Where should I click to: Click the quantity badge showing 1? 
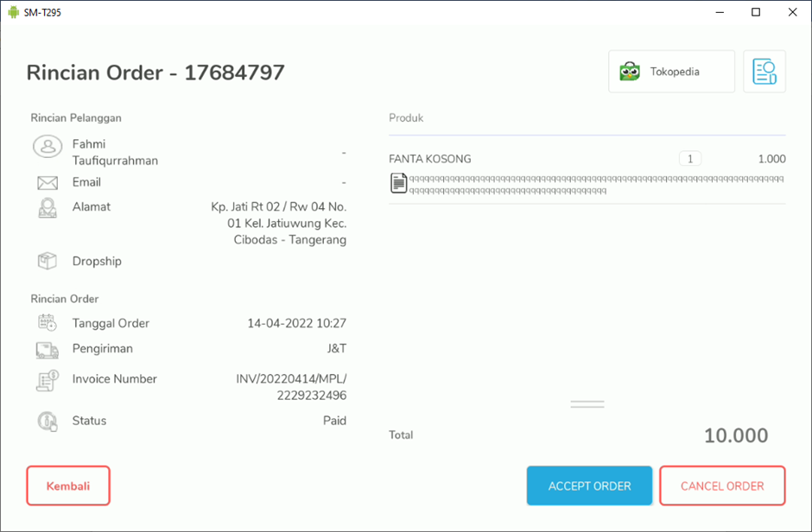(x=689, y=159)
